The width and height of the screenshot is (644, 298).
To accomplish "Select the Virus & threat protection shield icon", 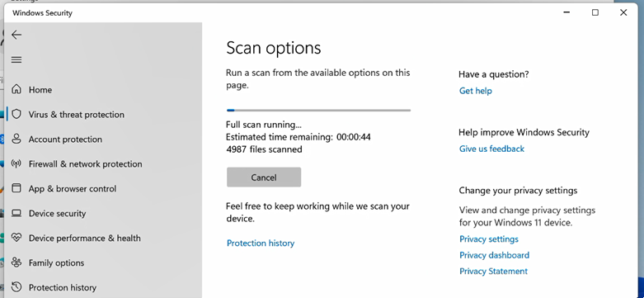I will click(x=16, y=114).
